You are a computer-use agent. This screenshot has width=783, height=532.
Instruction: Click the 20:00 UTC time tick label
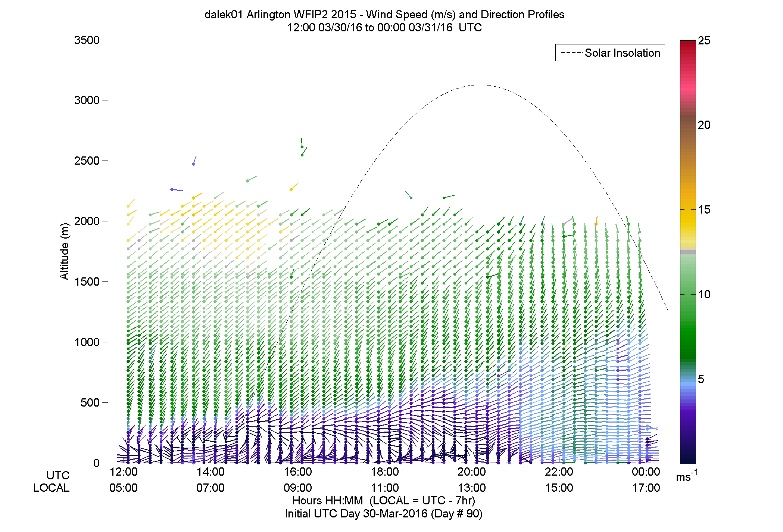472,472
